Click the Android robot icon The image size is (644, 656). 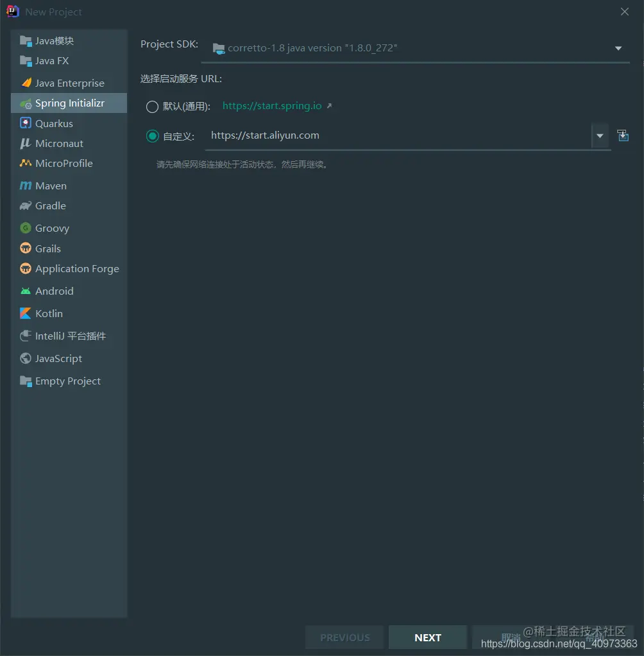pos(26,291)
